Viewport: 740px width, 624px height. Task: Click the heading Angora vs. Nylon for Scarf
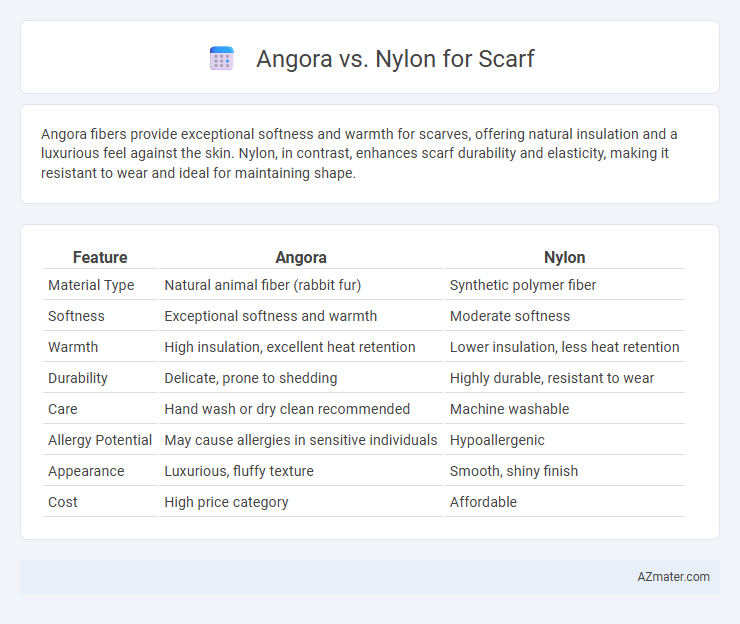[x=395, y=59]
